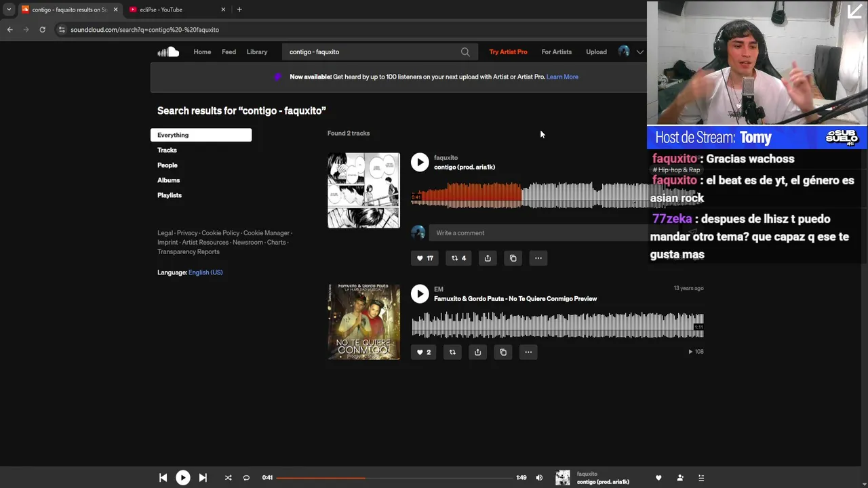
Task: Copy link of No Te Quiere Conmigo track
Action: (502, 352)
